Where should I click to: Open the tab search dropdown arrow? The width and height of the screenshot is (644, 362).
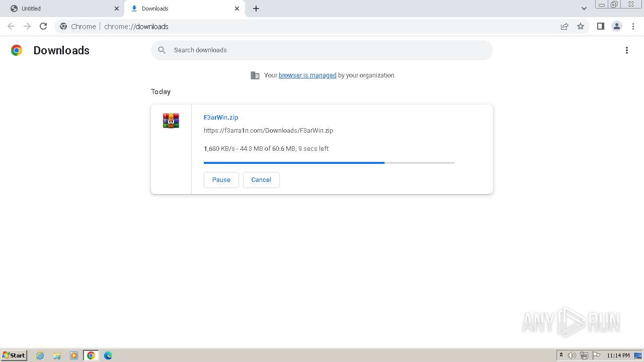pos(584,9)
